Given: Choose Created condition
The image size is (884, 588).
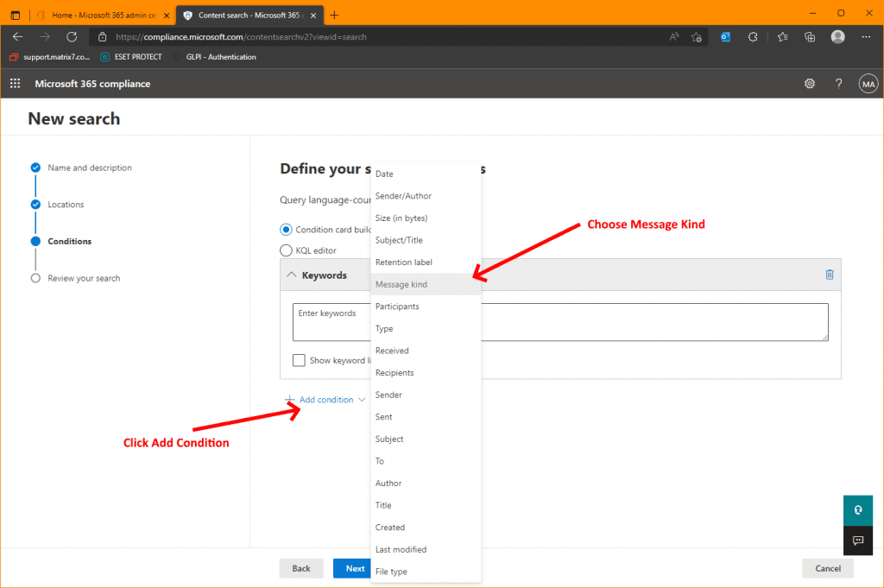Looking at the screenshot, I should click(426, 528).
